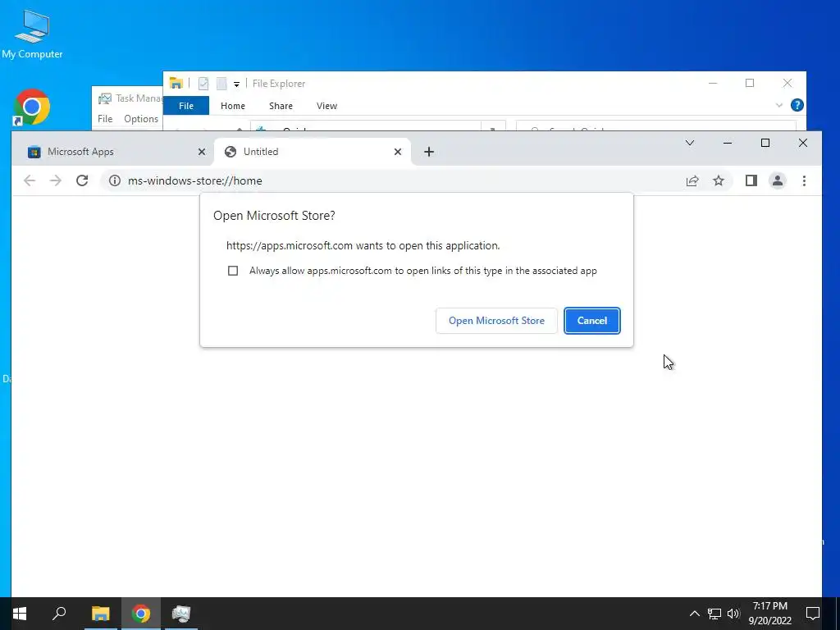Open network status tray icon
The height and width of the screenshot is (630, 840).
click(x=714, y=614)
